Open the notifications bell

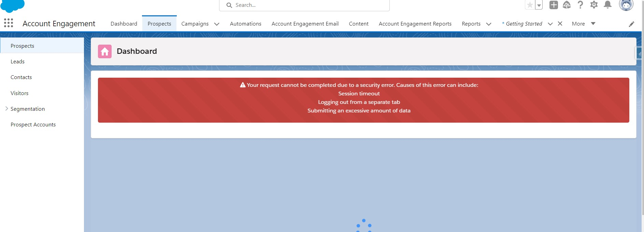pos(607,5)
